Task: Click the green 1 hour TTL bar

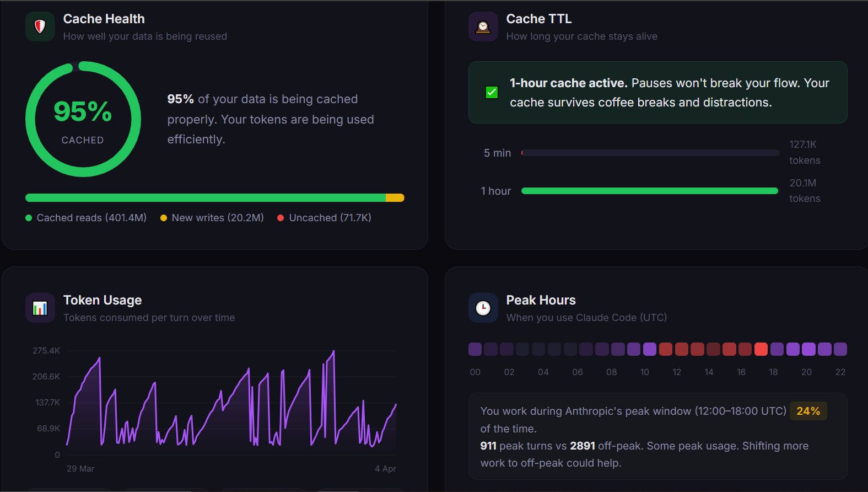Action: point(649,191)
